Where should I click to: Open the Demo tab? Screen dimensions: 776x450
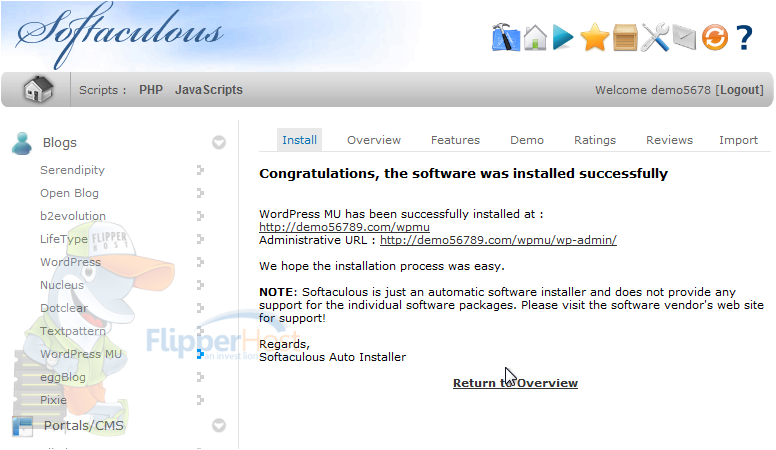(x=527, y=140)
